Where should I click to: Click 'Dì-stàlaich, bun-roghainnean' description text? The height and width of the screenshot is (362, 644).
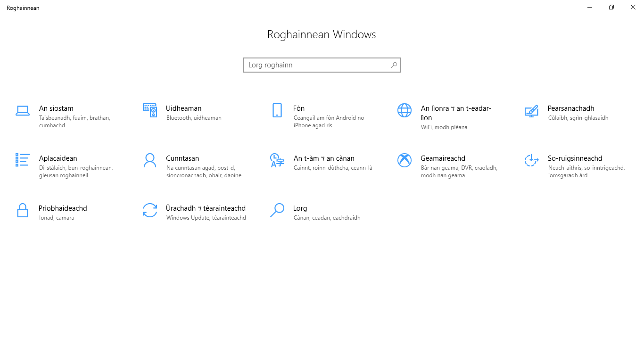click(x=76, y=172)
